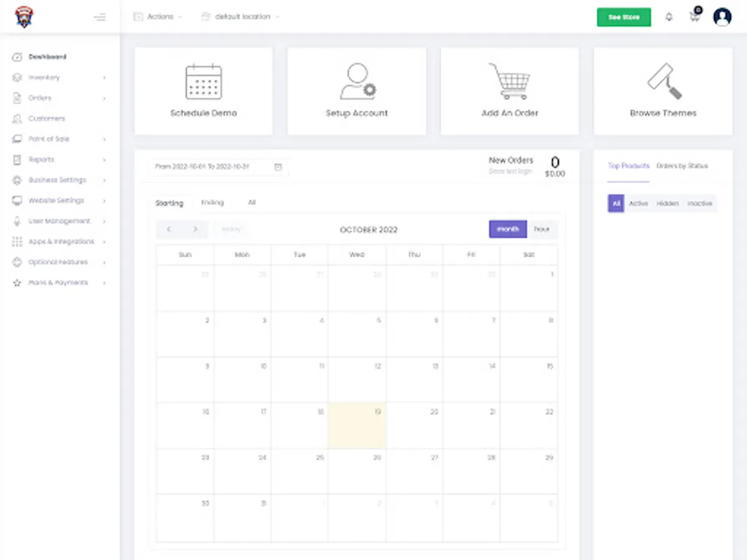Filter products by Active status
The height and width of the screenshot is (560, 747).
(x=638, y=203)
